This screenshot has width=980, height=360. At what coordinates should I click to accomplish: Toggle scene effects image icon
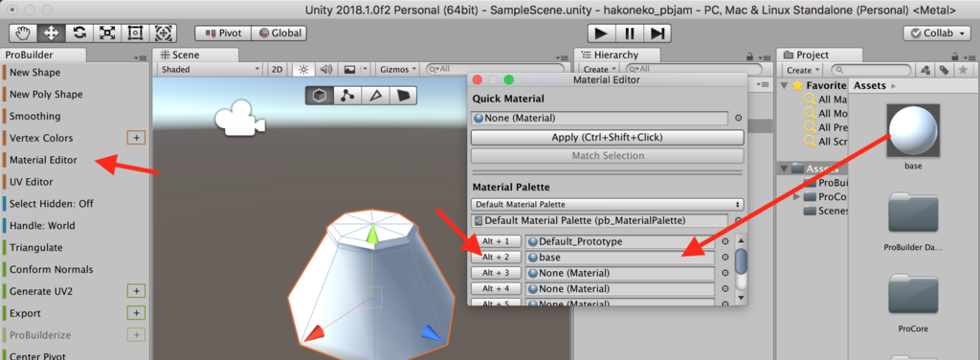(350, 69)
